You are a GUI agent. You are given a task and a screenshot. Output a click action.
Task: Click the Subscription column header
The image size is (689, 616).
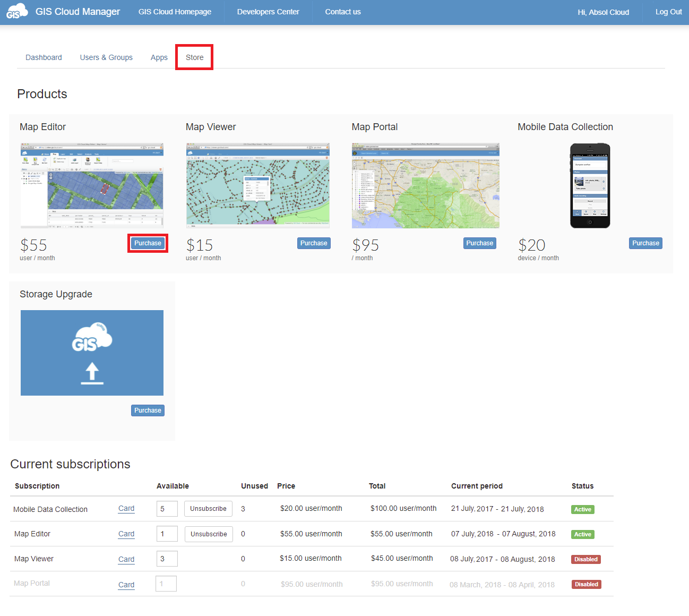[x=37, y=486]
